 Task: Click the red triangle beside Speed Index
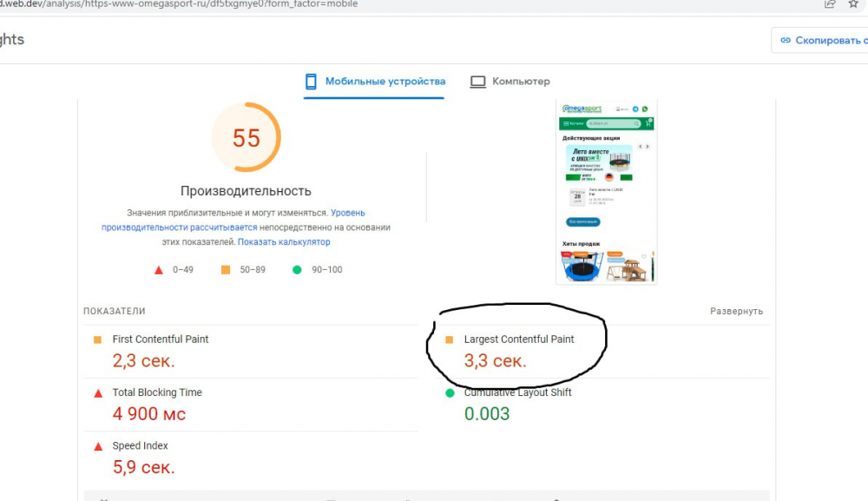(98, 446)
